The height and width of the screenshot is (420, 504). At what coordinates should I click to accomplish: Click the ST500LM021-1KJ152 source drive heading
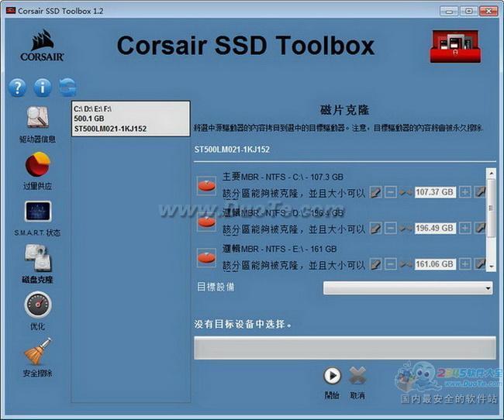click(x=232, y=150)
